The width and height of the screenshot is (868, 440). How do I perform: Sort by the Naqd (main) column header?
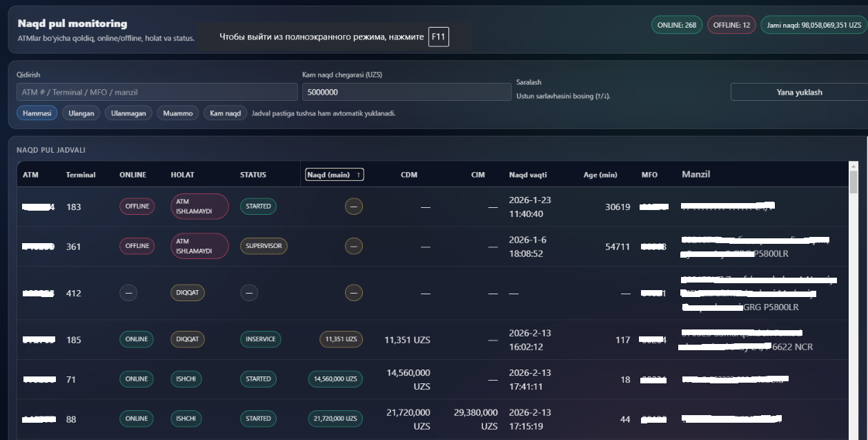[x=334, y=175]
